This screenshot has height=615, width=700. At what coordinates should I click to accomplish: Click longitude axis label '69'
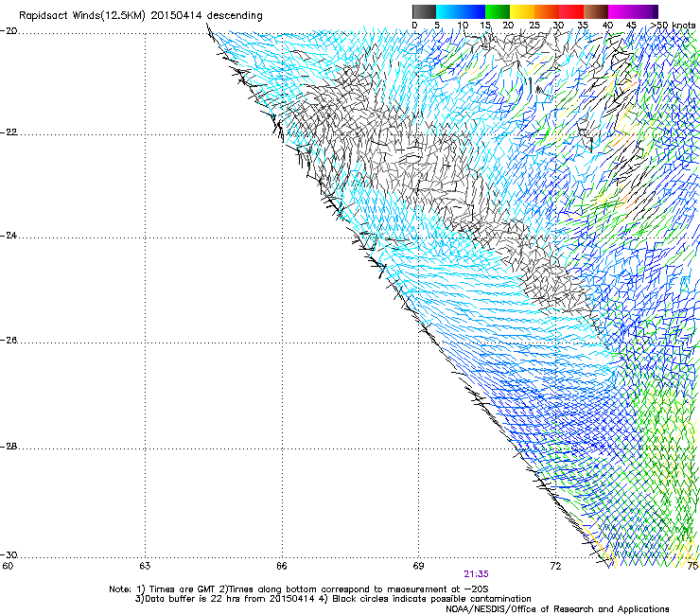[418, 567]
